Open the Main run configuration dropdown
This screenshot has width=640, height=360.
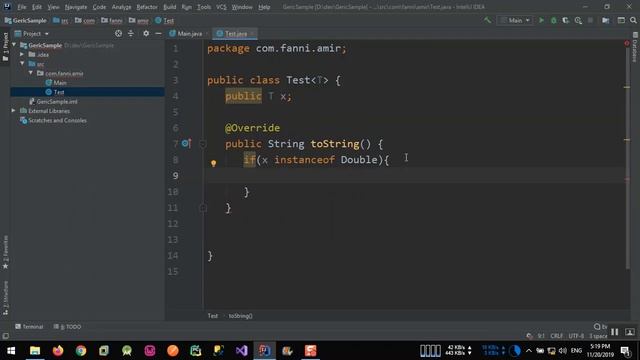tap(515, 20)
